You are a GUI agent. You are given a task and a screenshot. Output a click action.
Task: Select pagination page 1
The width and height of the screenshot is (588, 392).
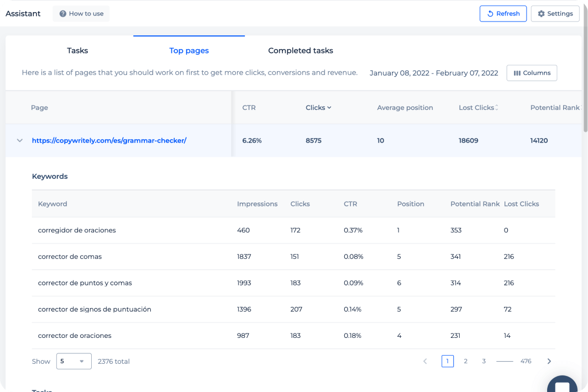(x=448, y=361)
